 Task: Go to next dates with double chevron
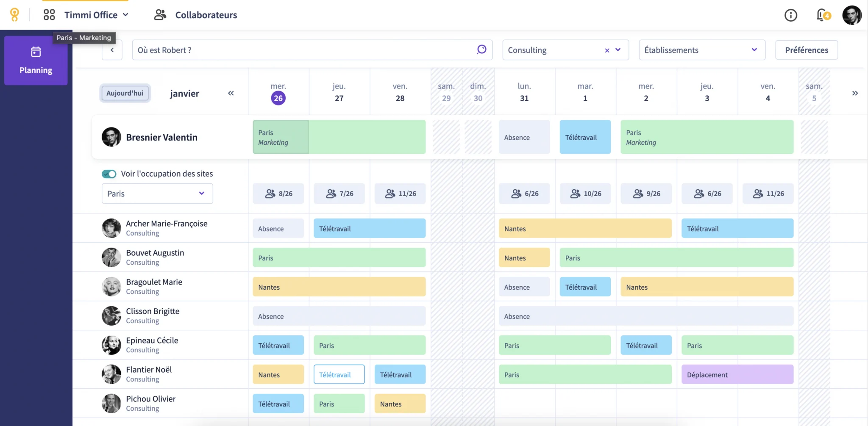[x=855, y=93]
